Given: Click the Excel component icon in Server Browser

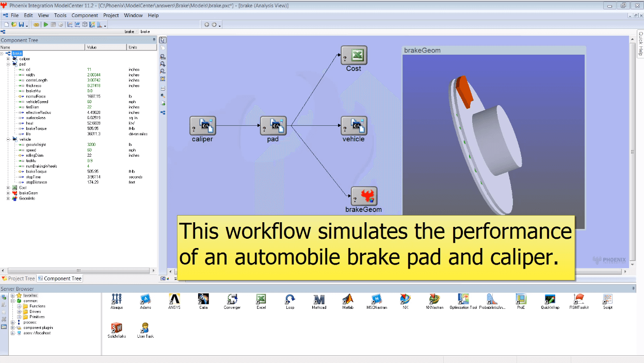Looking at the screenshot, I should (261, 300).
